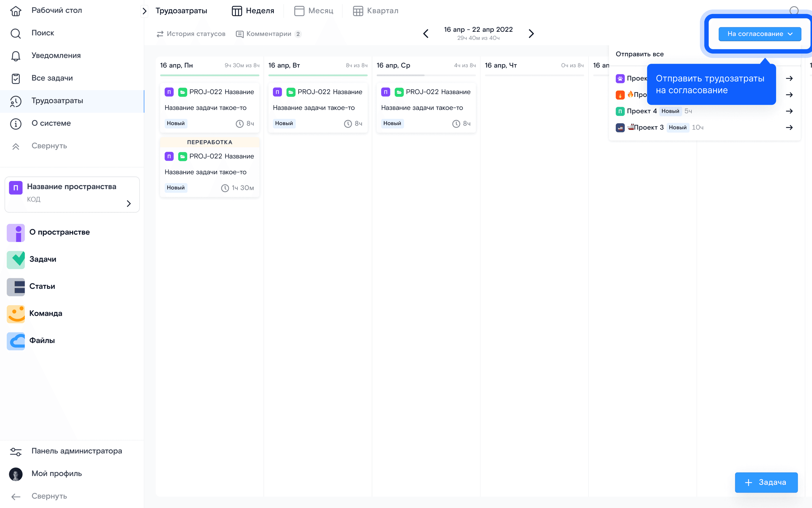Click comments count badge 2
Image resolution: width=812 pixels, height=508 pixels.
click(298, 34)
